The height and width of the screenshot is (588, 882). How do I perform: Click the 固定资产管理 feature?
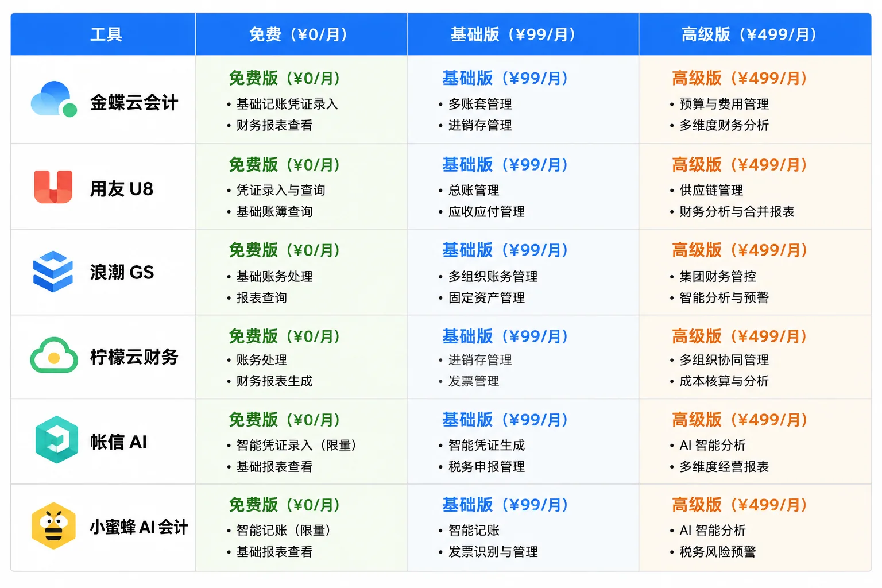click(x=486, y=297)
